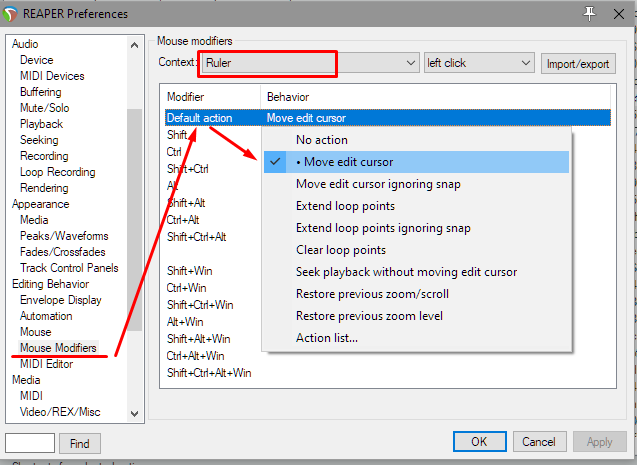637x465 pixels.
Task: Open the Device preferences page
Action: pos(37,60)
